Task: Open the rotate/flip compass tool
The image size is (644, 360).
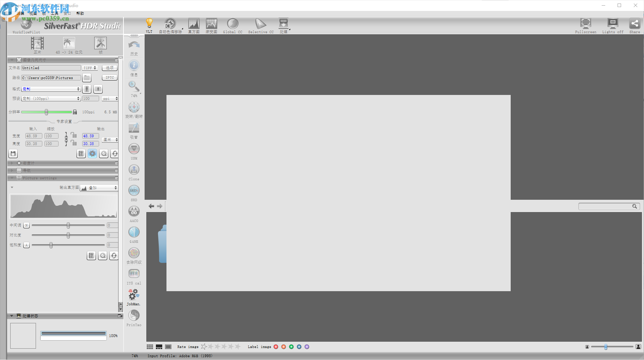Action: click(x=134, y=110)
